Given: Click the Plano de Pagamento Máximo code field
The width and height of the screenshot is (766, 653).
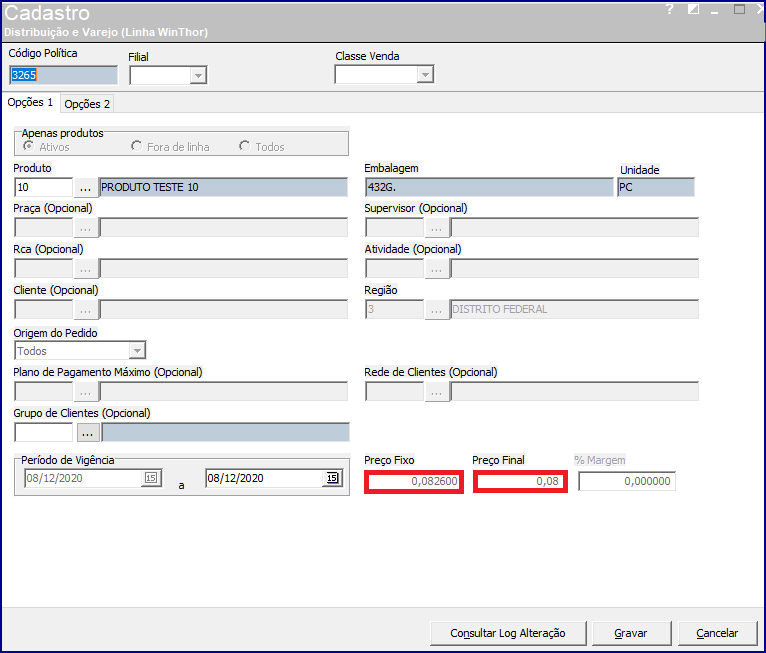Looking at the screenshot, I should click(x=43, y=392).
